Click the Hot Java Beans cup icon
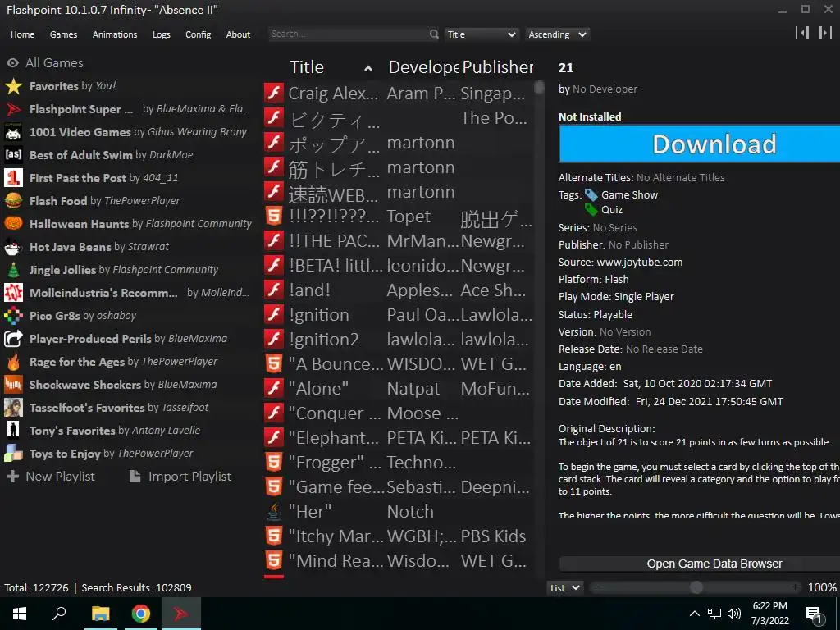The image size is (840, 630). pyautogui.click(x=13, y=247)
